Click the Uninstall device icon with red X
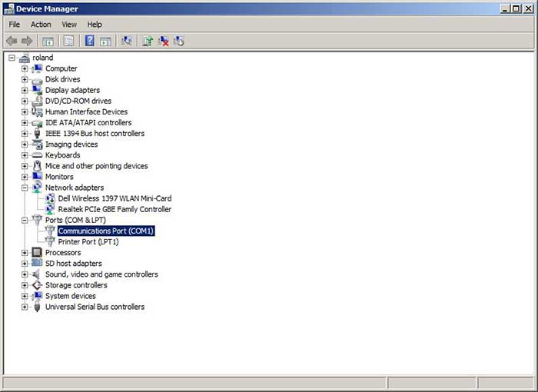 click(163, 42)
